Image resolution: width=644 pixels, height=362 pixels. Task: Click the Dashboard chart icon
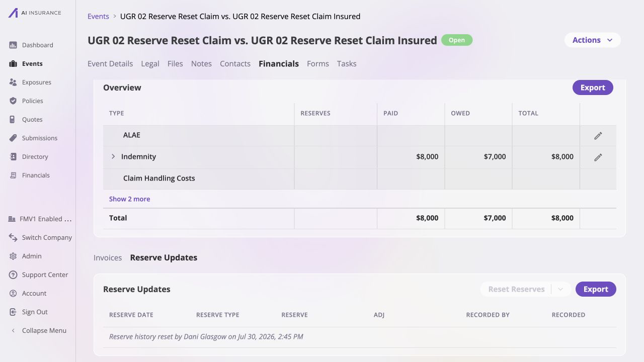[13, 45]
